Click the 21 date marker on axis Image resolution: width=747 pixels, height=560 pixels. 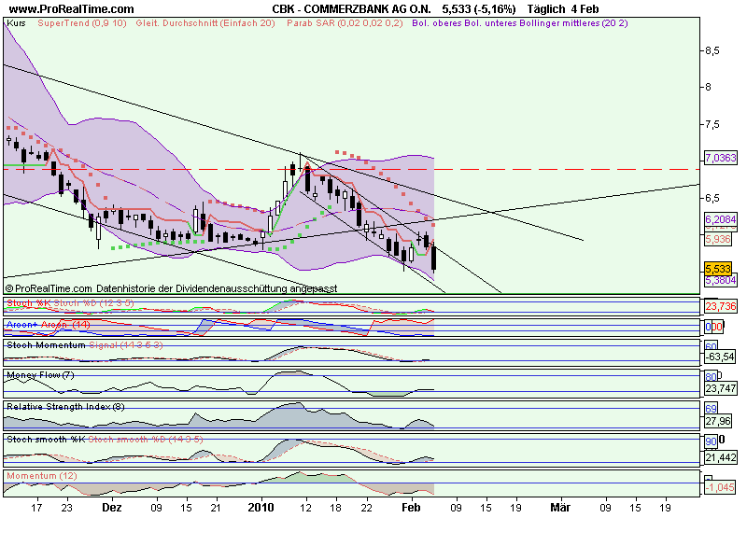pos(216,508)
